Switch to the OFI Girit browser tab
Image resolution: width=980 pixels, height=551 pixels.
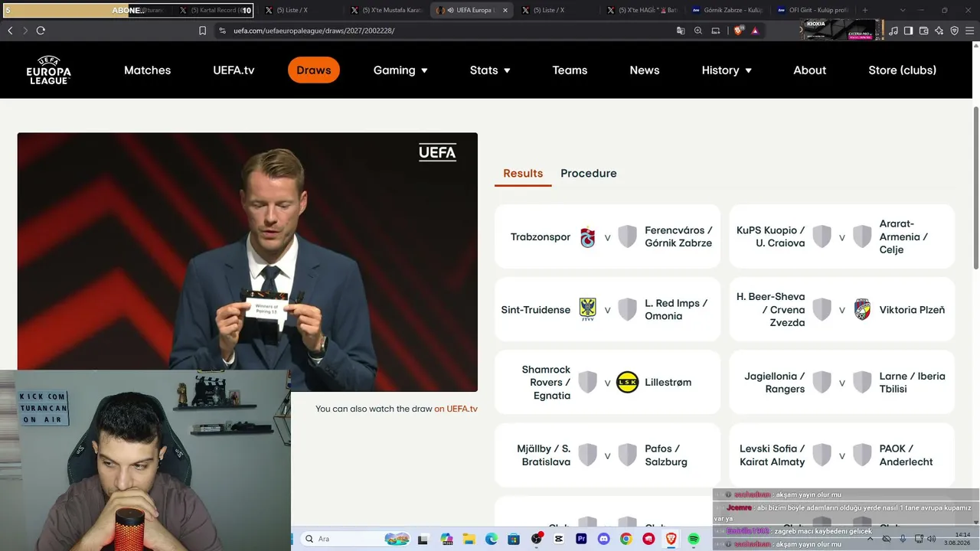(x=812, y=11)
